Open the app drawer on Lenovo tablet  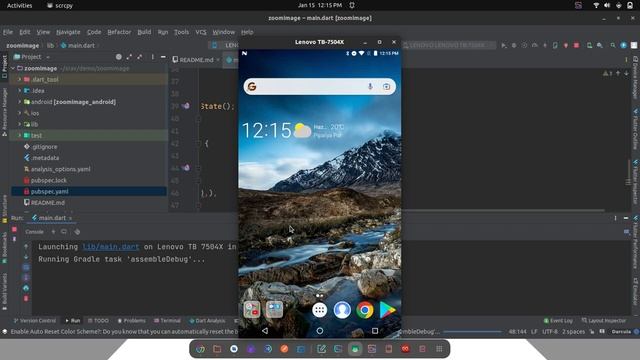(320, 310)
